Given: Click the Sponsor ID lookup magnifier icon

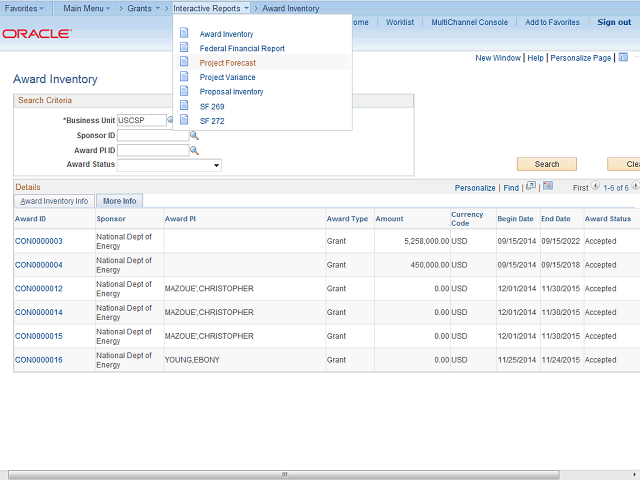Looking at the screenshot, I should click(x=194, y=135).
